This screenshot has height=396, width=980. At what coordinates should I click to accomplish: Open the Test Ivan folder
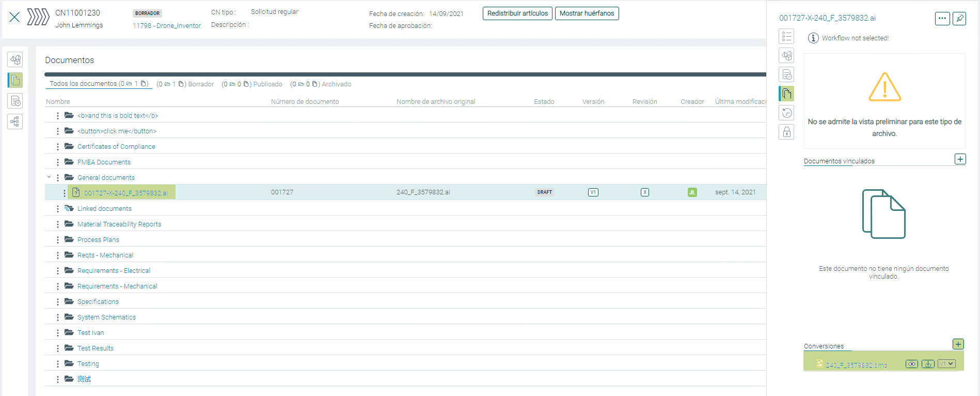[x=90, y=333]
